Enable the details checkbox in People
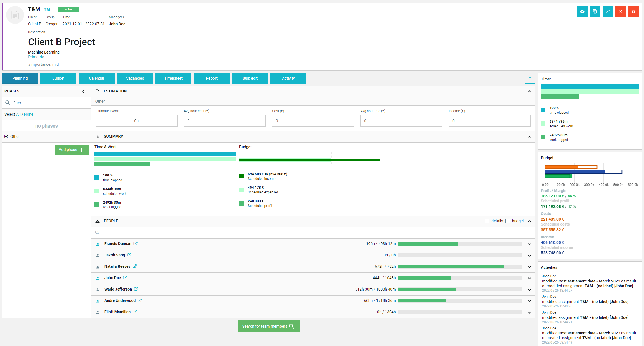The height and width of the screenshot is (346, 644). coord(487,221)
